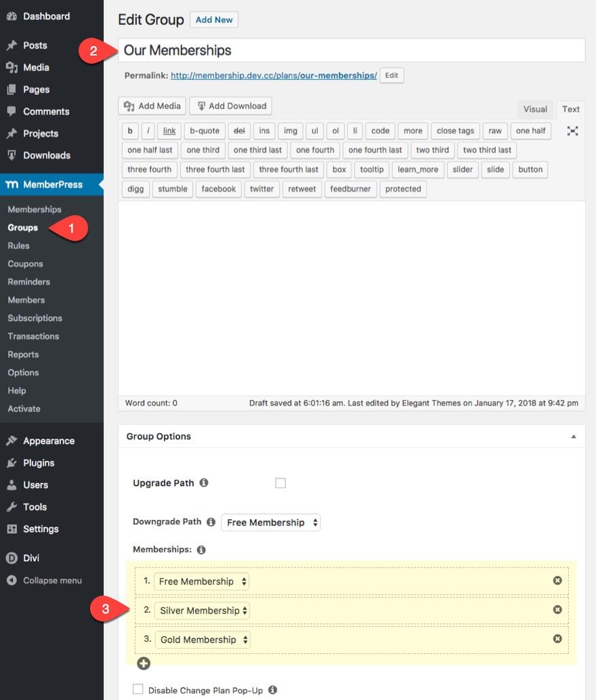Image resolution: width=596 pixels, height=700 pixels.
Task: Open Transactions submenu item
Action: pyautogui.click(x=33, y=336)
